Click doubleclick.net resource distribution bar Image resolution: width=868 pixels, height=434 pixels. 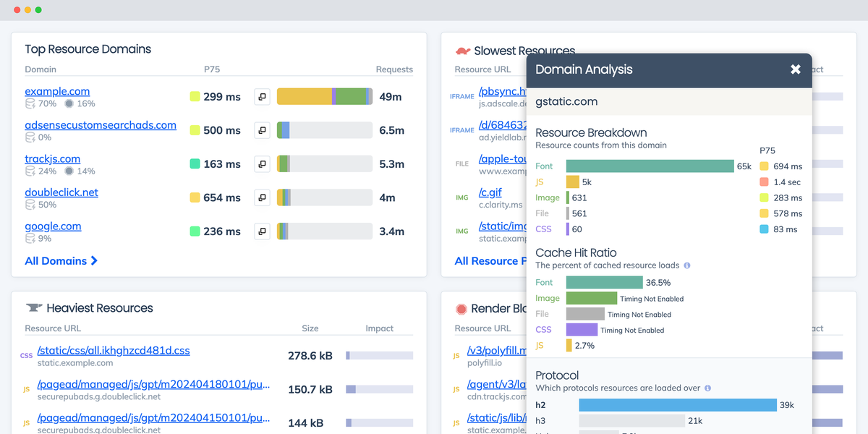click(x=325, y=197)
